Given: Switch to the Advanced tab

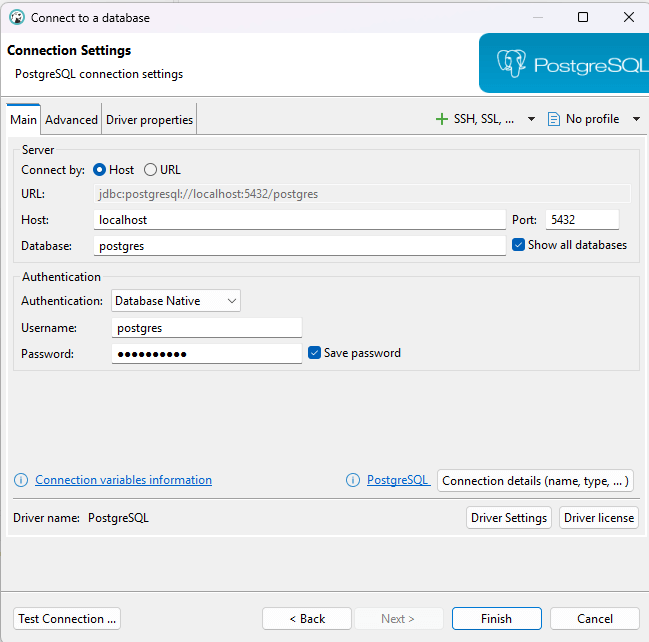Looking at the screenshot, I should [x=71, y=120].
